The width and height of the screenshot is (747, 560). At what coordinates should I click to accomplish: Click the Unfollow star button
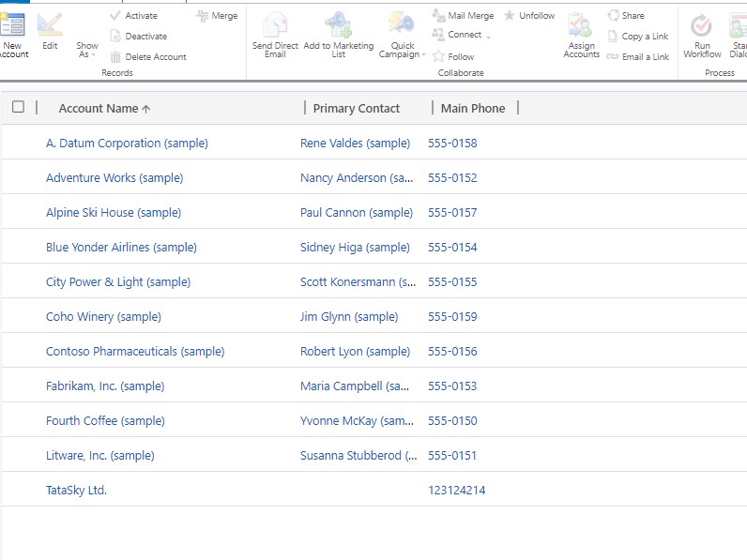[x=529, y=16]
